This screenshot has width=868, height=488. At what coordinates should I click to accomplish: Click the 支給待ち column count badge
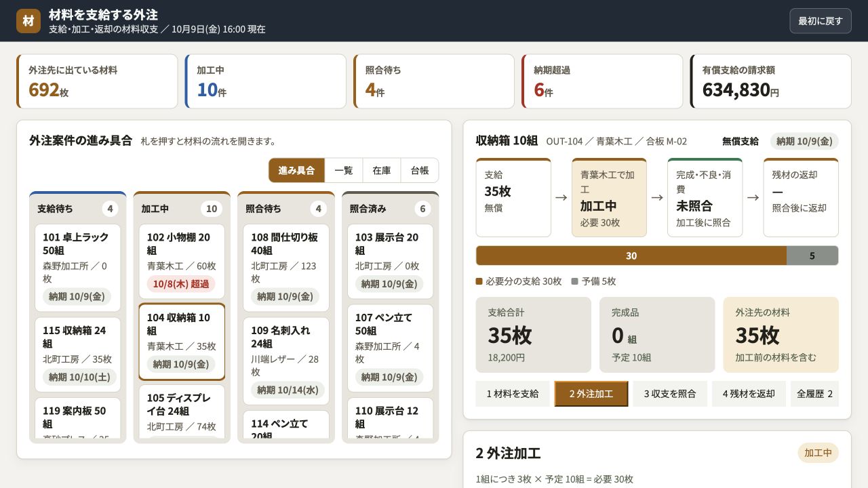click(110, 209)
